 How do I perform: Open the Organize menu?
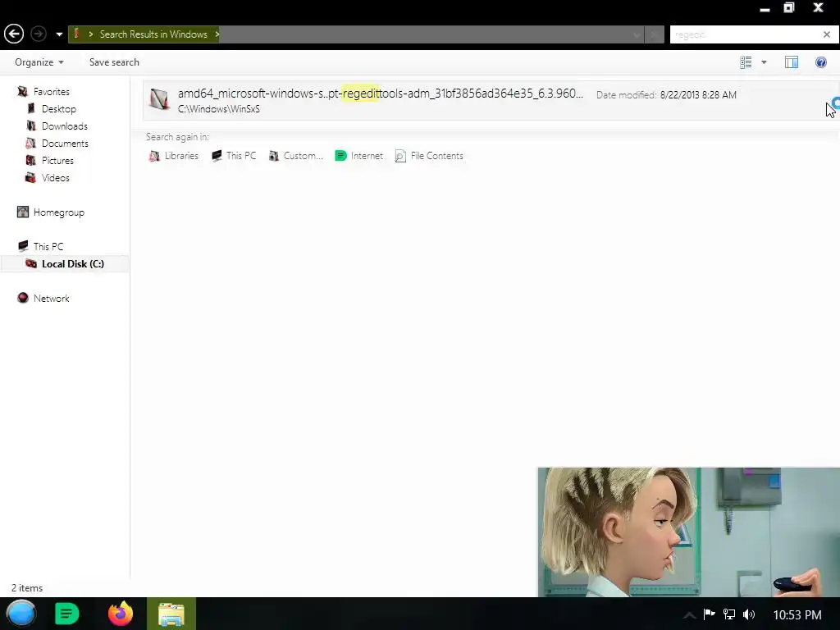coord(39,62)
